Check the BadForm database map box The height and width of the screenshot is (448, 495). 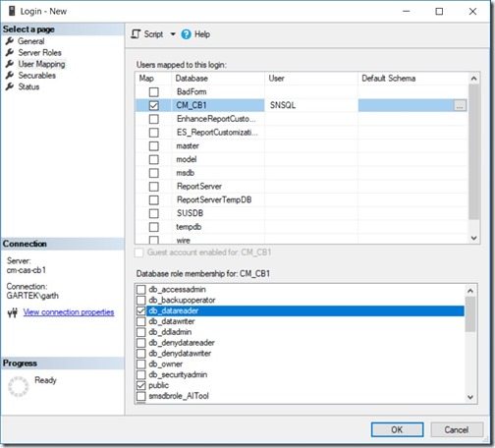(154, 91)
